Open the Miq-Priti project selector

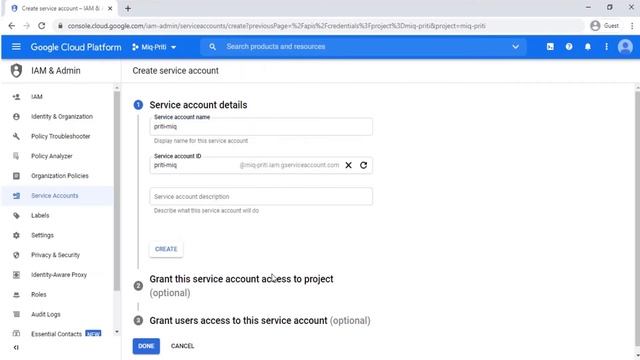coord(154,47)
